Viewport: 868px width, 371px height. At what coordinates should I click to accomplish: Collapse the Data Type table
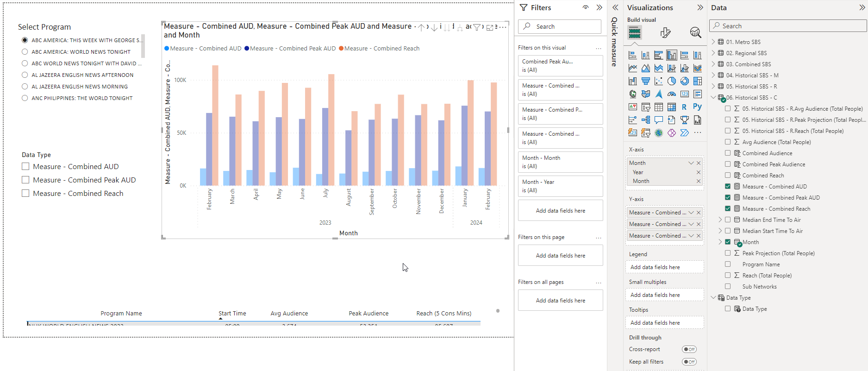(713, 298)
